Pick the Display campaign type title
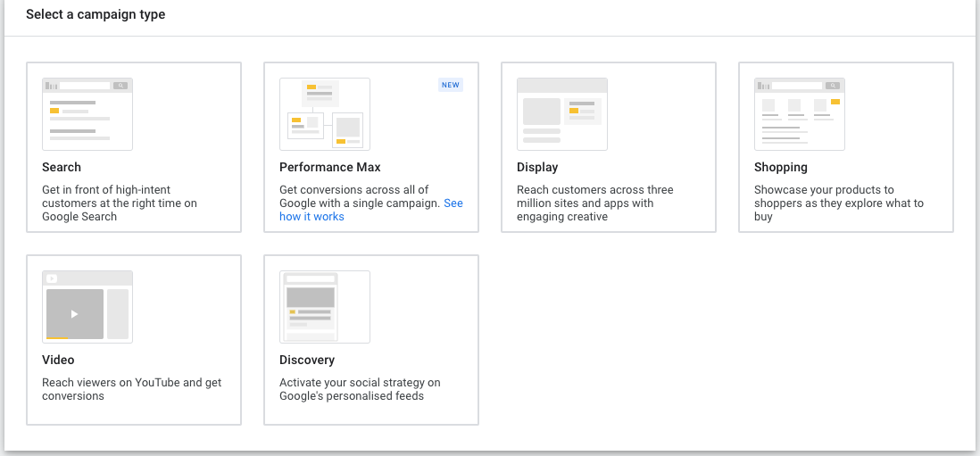 (537, 167)
